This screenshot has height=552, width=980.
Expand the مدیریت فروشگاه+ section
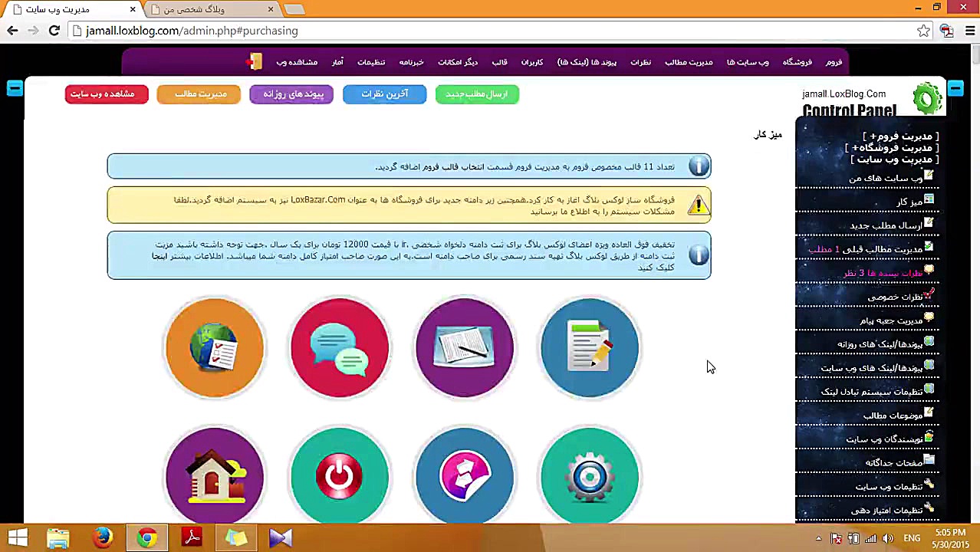coord(894,147)
